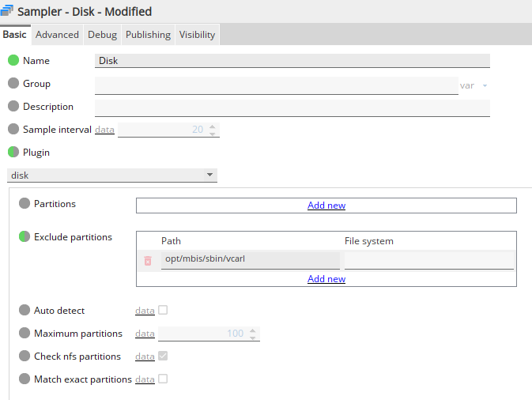Click Add new in the Partitions box
Image resolution: width=532 pixels, height=400 pixels.
(326, 206)
